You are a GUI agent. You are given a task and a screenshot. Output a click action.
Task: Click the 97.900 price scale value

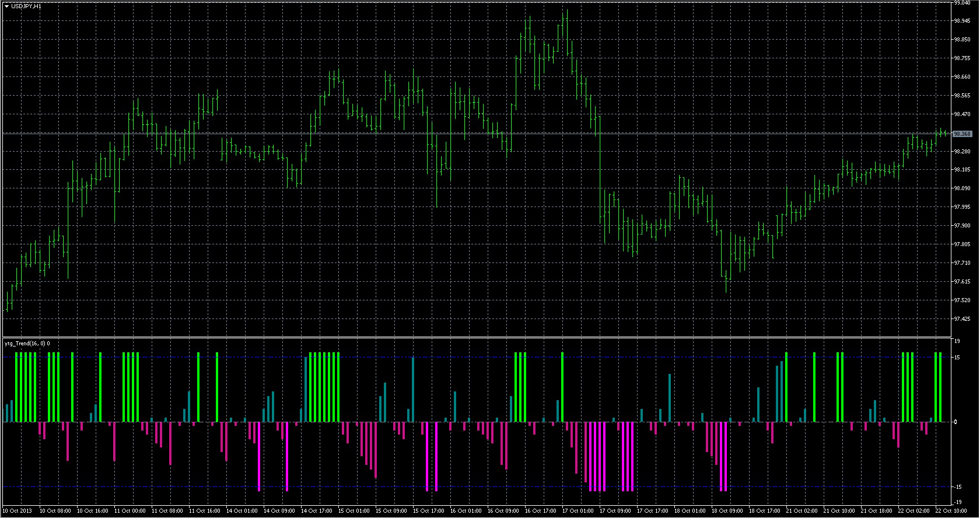pyautogui.click(x=962, y=226)
